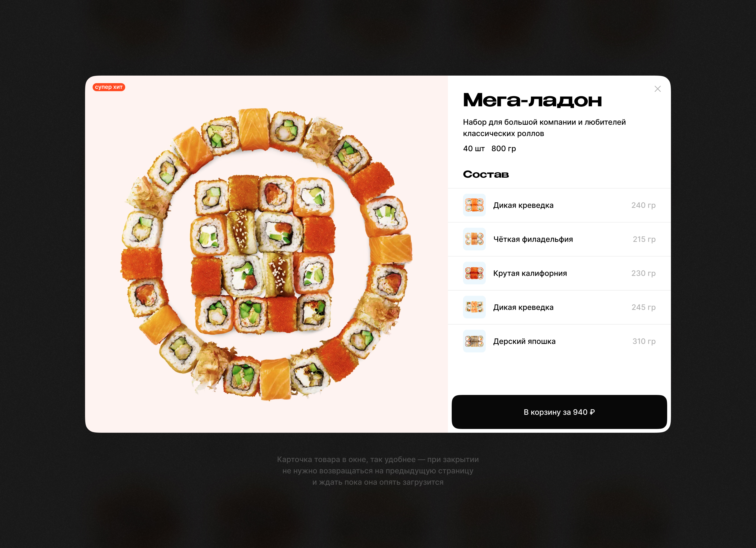
Task: Open the first Дикая креветка thumbnail, 240 гр
Action: 474,205
